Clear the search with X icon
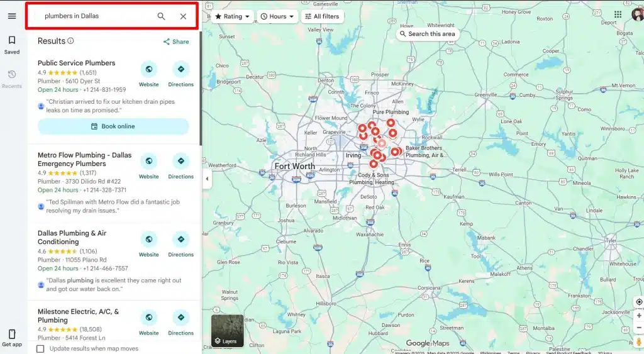This screenshot has height=354, width=644. tap(183, 16)
